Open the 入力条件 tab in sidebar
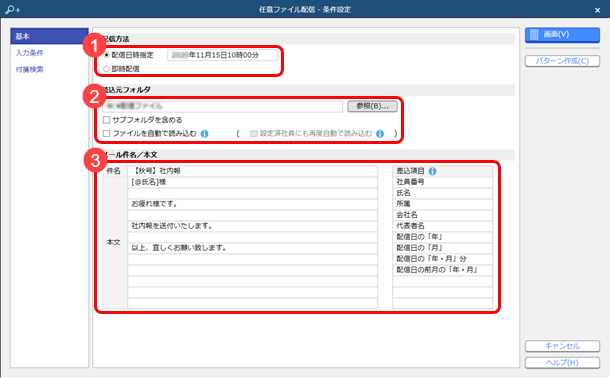This screenshot has height=378, width=610. [x=30, y=53]
